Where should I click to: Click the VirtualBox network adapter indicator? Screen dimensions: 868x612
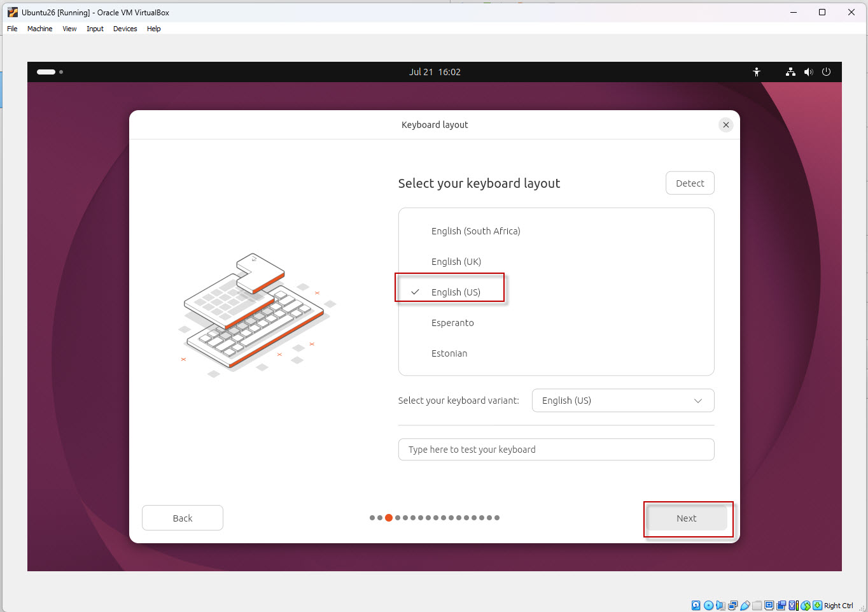pyautogui.click(x=732, y=606)
